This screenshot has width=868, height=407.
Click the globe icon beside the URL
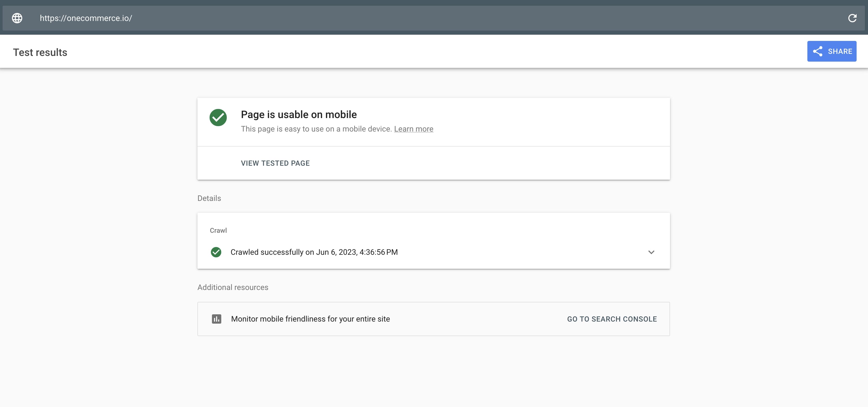[17, 18]
